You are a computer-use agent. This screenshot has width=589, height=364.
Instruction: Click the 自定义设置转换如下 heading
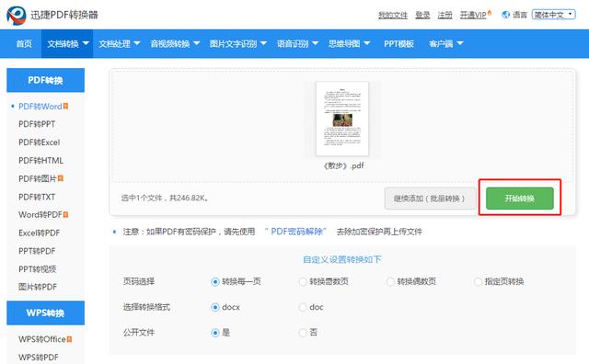click(x=341, y=259)
